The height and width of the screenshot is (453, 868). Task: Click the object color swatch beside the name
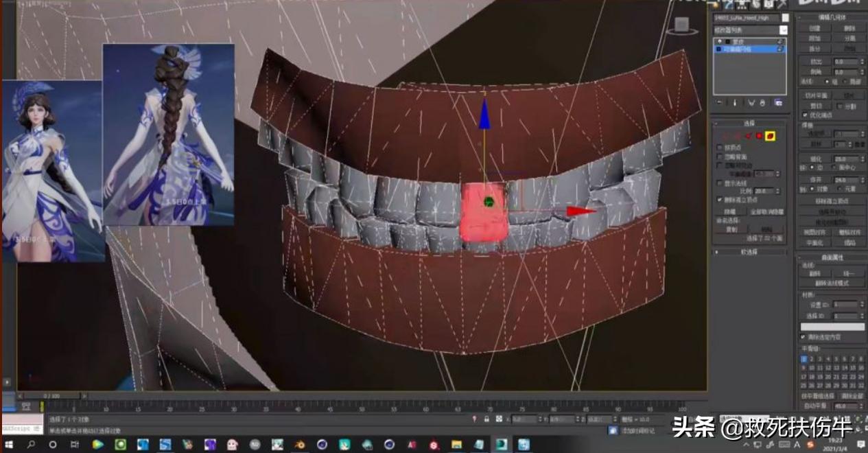point(785,18)
